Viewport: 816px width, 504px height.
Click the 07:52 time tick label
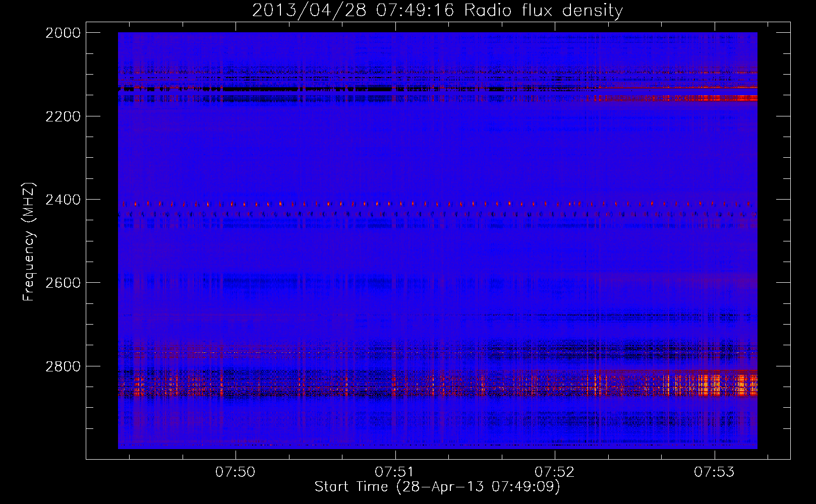coord(555,472)
